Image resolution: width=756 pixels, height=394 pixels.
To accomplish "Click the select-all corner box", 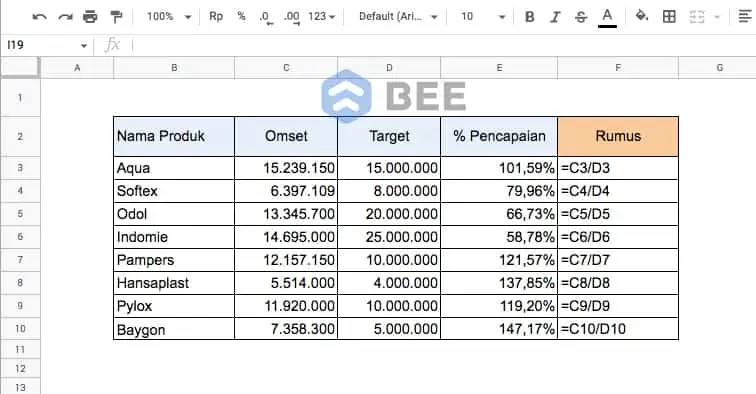I will (x=20, y=68).
